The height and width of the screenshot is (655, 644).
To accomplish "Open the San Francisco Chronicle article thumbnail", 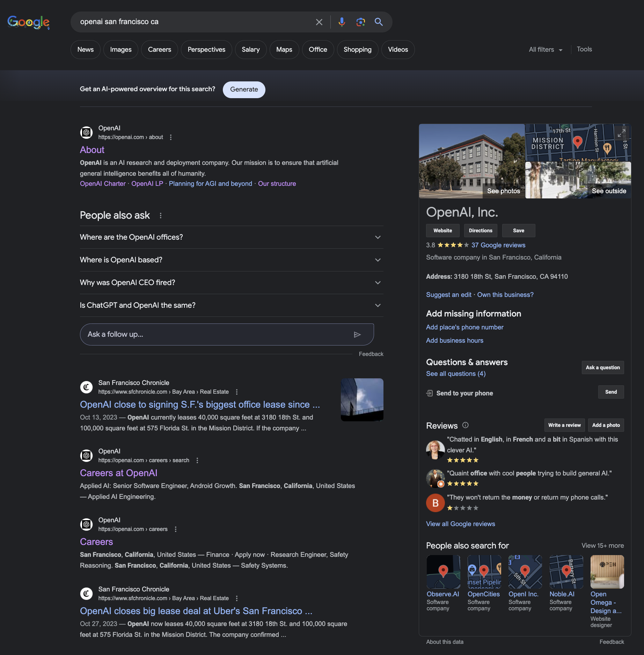I will (362, 400).
